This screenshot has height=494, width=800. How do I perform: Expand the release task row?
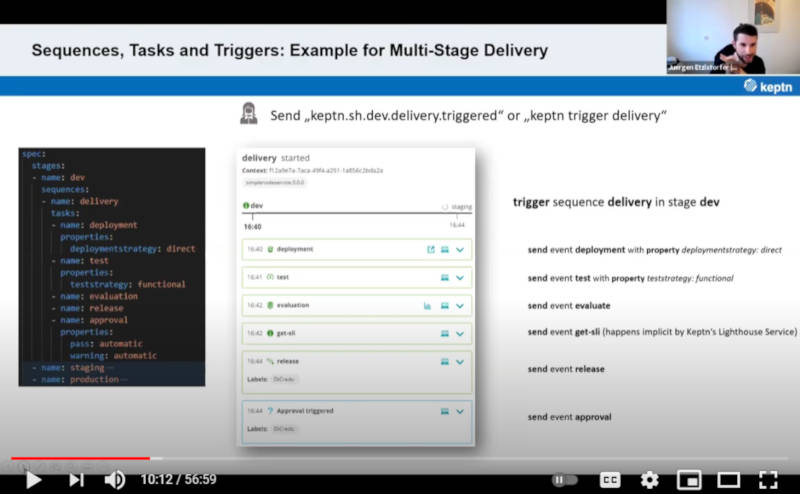tap(460, 362)
